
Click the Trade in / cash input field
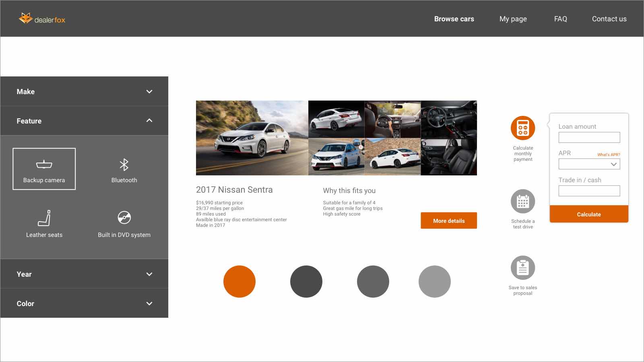(x=589, y=191)
